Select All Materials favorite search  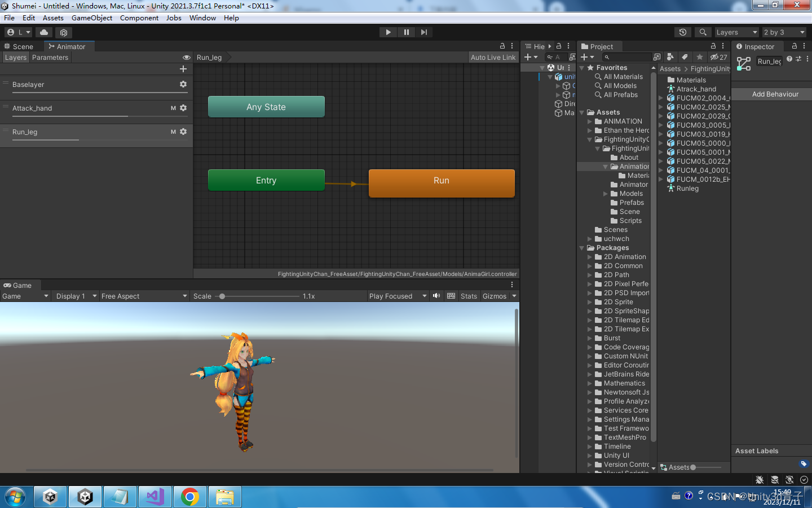619,77
